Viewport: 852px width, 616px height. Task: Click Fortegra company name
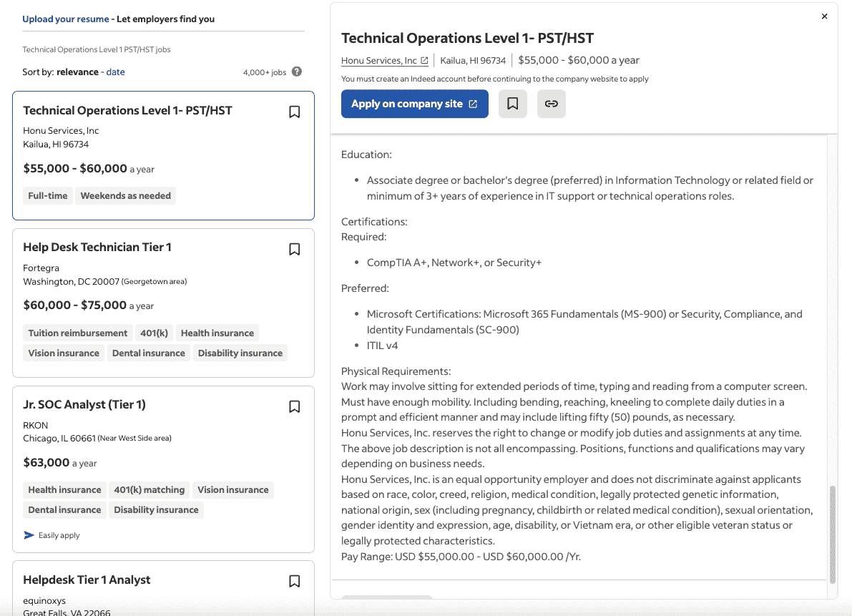(41, 268)
